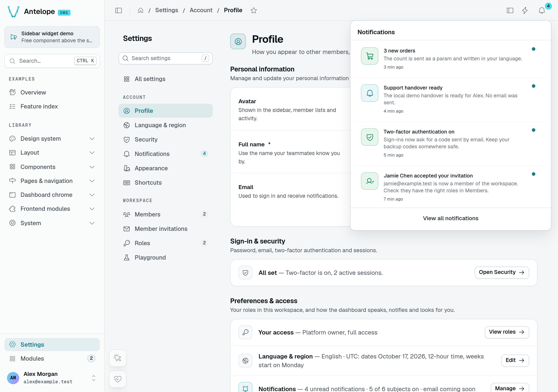This screenshot has height=392, width=558.
Task: Open the right side panel icon in the header
Action: [x=510, y=10]
